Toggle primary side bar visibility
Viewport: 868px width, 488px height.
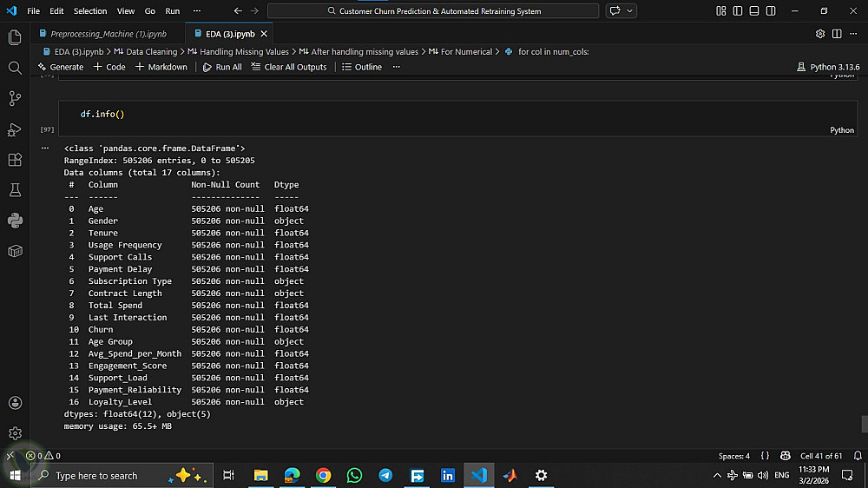click(x=737, y=11)
